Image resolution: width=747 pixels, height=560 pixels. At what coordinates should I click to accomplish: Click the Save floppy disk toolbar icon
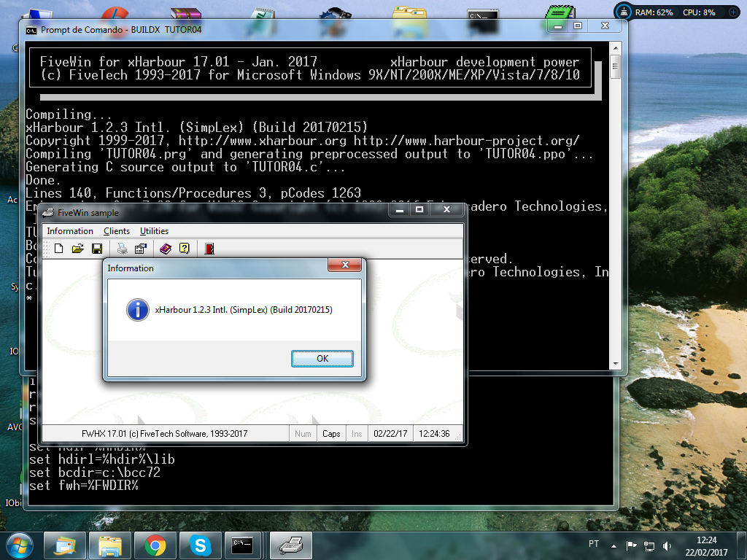tap(97, 249)
